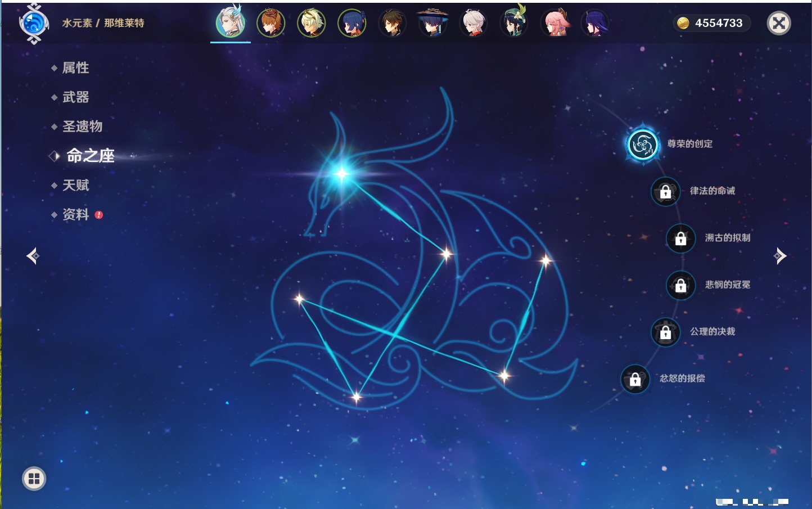Click the 忿怒的报偿 constellation label
The width and height of the screenshot is (812, 509).
pyautogui.click(x=682, y=379)
